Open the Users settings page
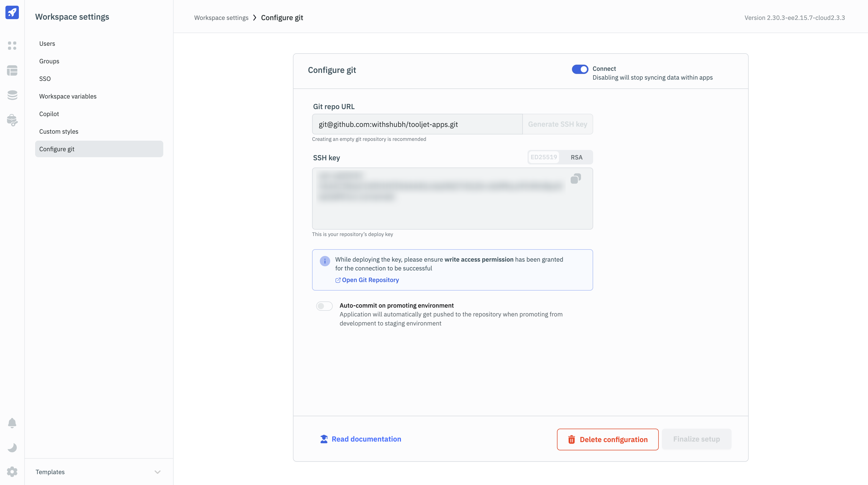 click(x=47, y=43)
